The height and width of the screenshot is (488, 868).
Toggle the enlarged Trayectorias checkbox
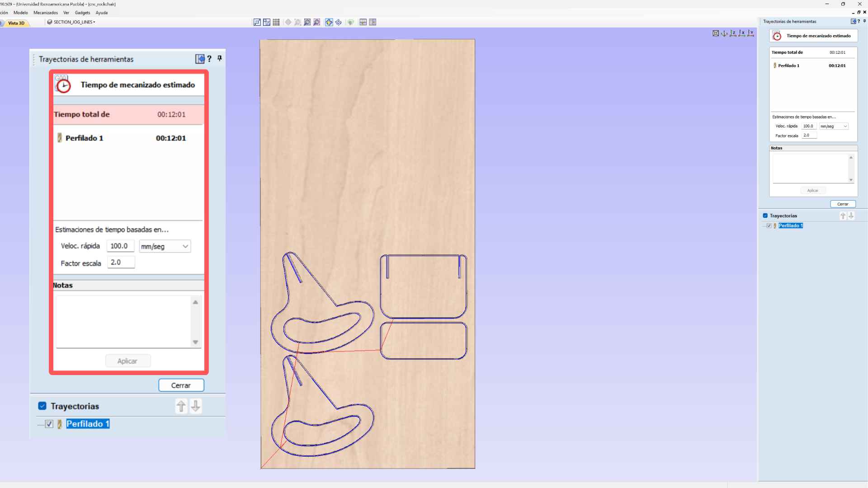pos(42,406)
